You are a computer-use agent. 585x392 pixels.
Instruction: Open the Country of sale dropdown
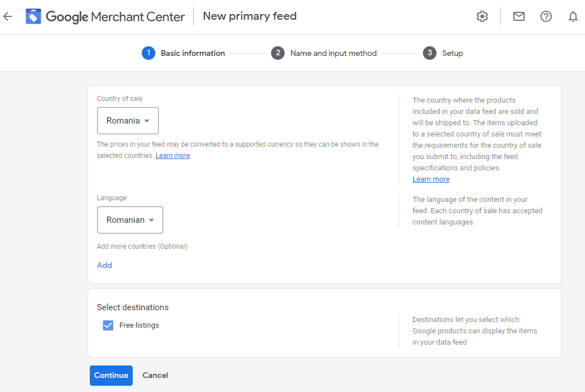coord(128,120)
